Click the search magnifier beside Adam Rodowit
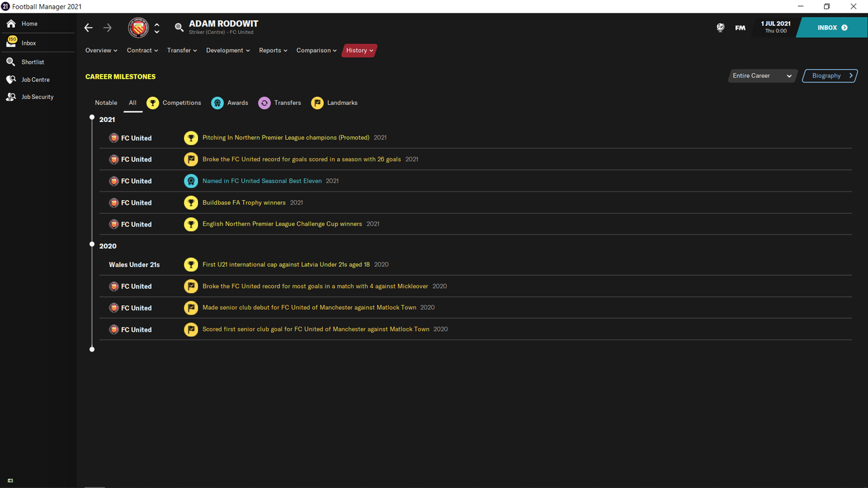The height and width of the screenshot is (488, 868). (x=179, y=28)
